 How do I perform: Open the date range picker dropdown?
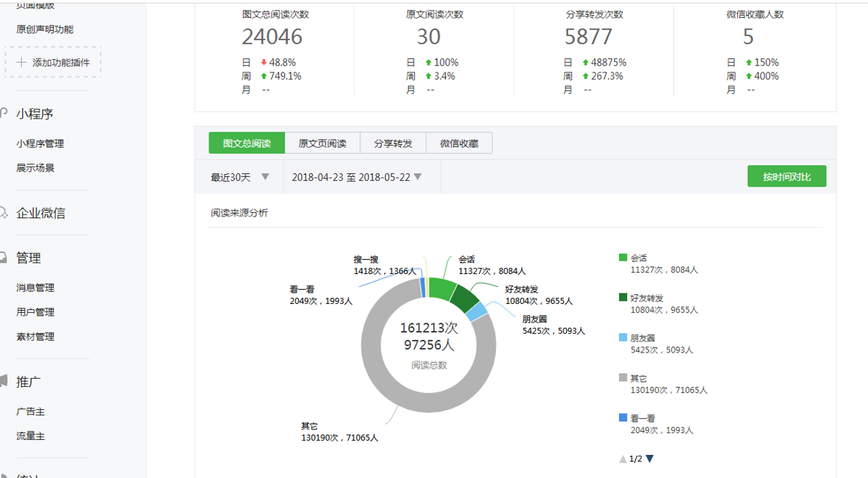point(418,177)
